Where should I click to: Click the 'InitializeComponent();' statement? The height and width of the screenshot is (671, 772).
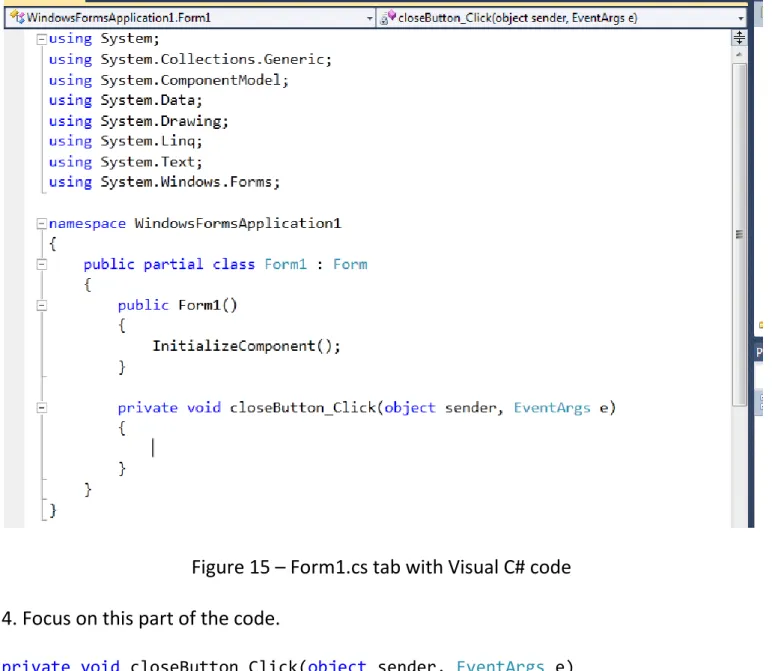coord(246,346)
